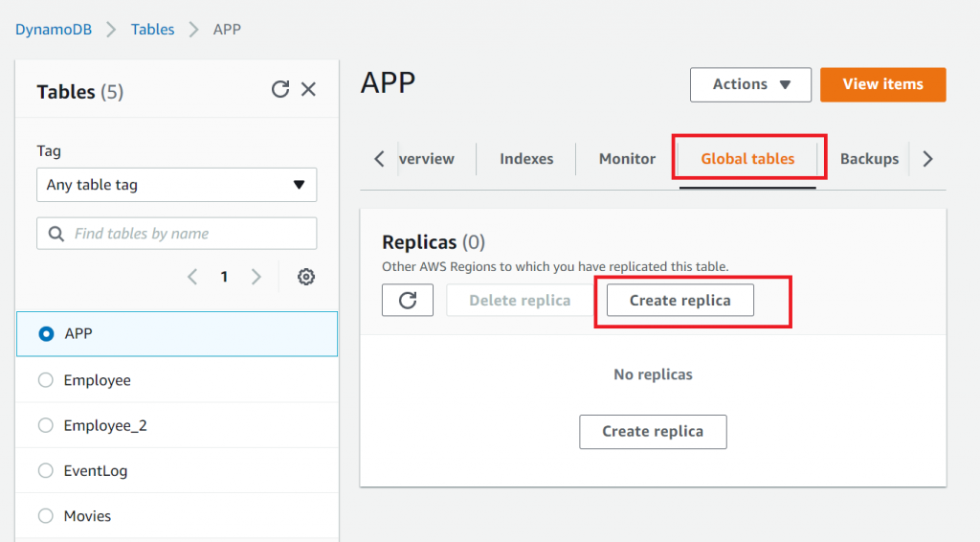Click the EventLog table name
Image resolution: width=980 pixels, height=542 pixels.
[96, 471]
